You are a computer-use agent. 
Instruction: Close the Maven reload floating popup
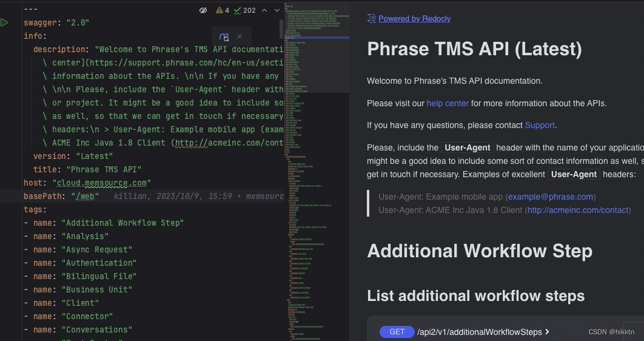click(240, 36)
